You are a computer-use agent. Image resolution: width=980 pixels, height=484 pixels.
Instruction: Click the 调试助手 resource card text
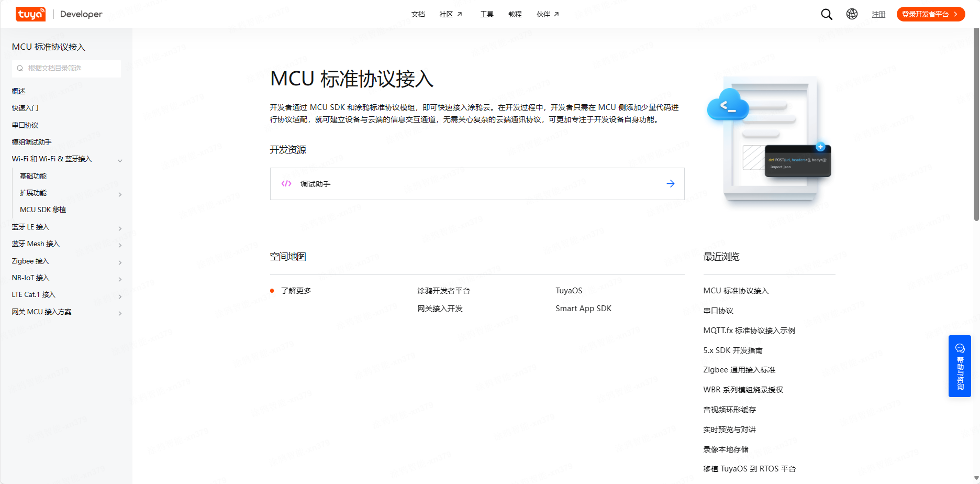coord(315,184)
